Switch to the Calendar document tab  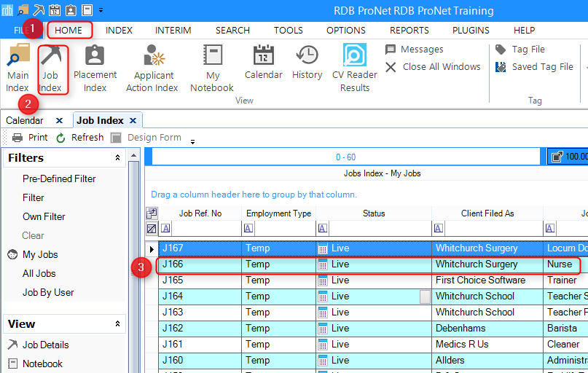(x=25, y=121)
